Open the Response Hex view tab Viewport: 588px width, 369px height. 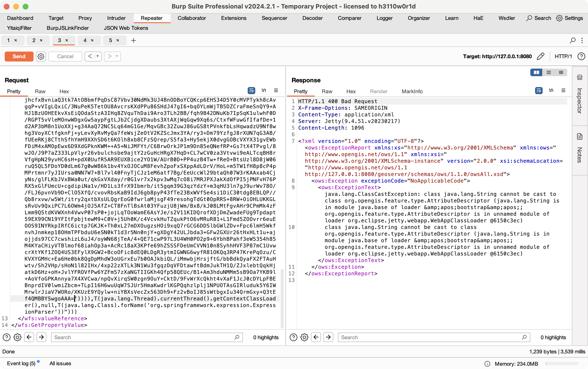pos(351,91)
